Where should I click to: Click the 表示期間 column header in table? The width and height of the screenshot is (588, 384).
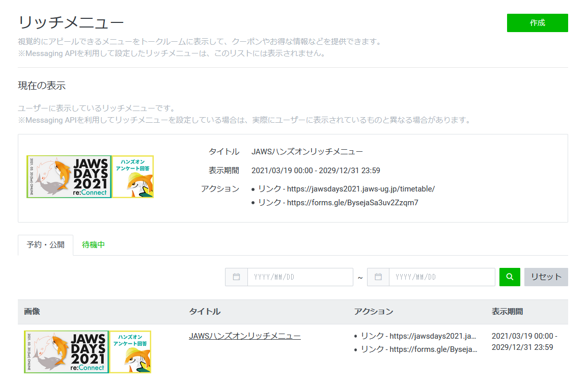[507, 311]
